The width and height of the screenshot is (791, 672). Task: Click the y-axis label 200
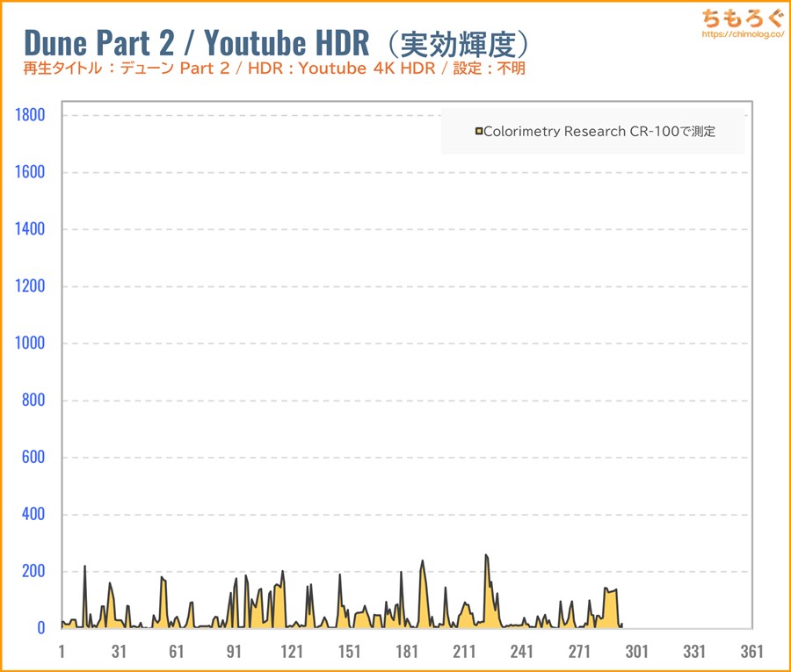point(33,571)
